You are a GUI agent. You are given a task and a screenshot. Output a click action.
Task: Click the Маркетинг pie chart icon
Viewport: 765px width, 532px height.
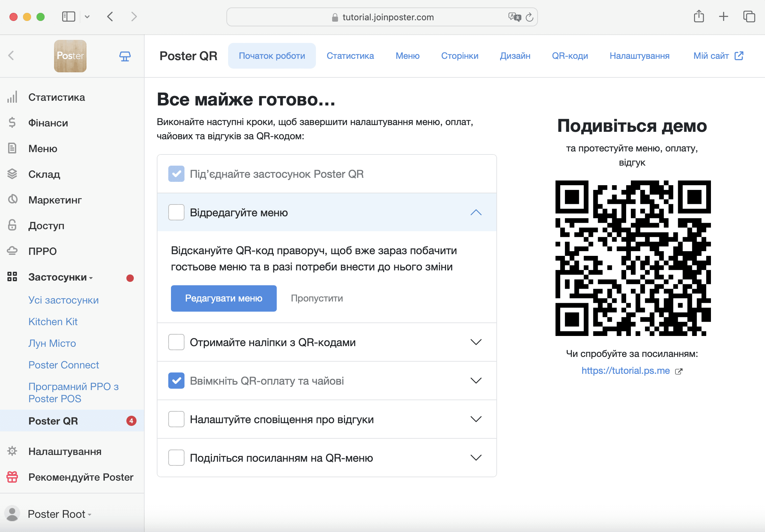13,199
